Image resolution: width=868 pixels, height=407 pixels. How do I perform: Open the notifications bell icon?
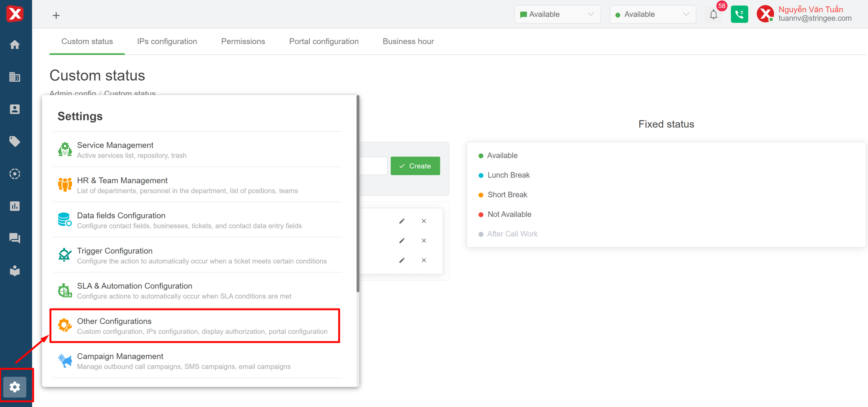pyautogui.click(x=713, y=15)
